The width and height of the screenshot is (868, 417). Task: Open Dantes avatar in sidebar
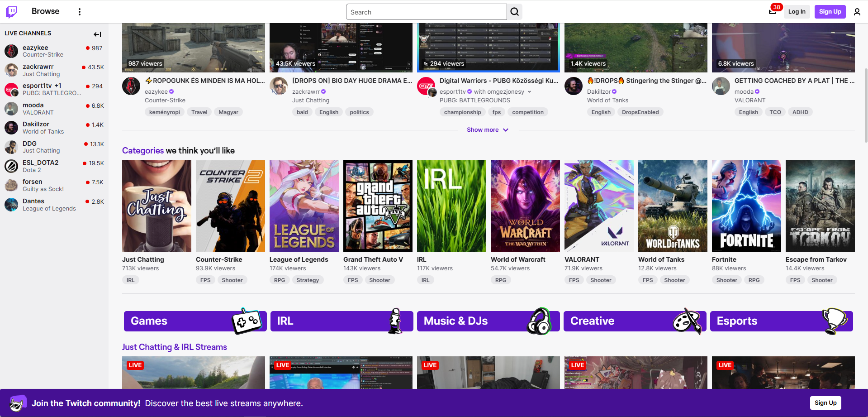11,205
